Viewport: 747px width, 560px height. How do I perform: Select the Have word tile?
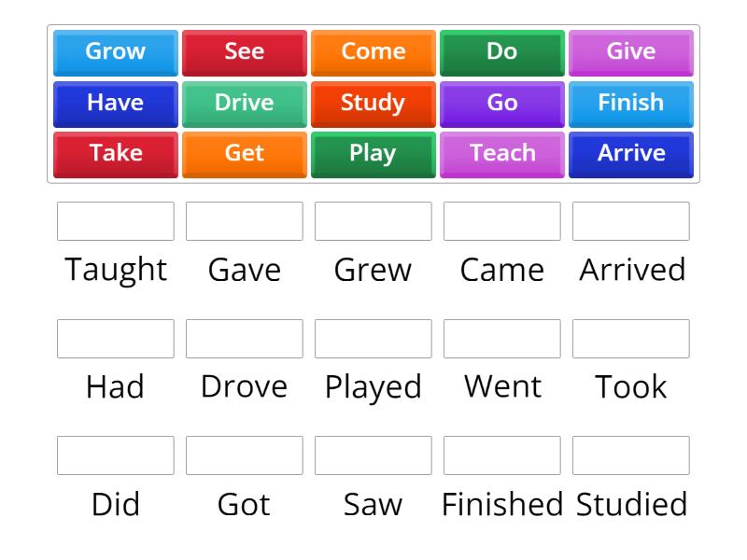click(x=114, y=103)
